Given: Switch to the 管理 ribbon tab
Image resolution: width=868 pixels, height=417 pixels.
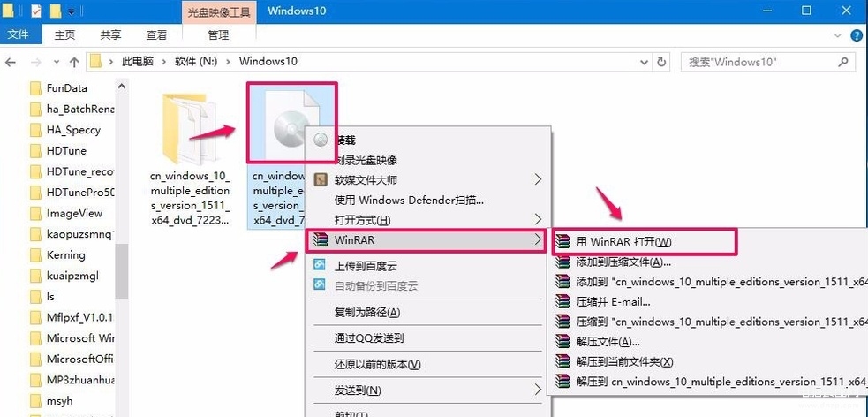Looking at the screenshot, I should point(218,34).
